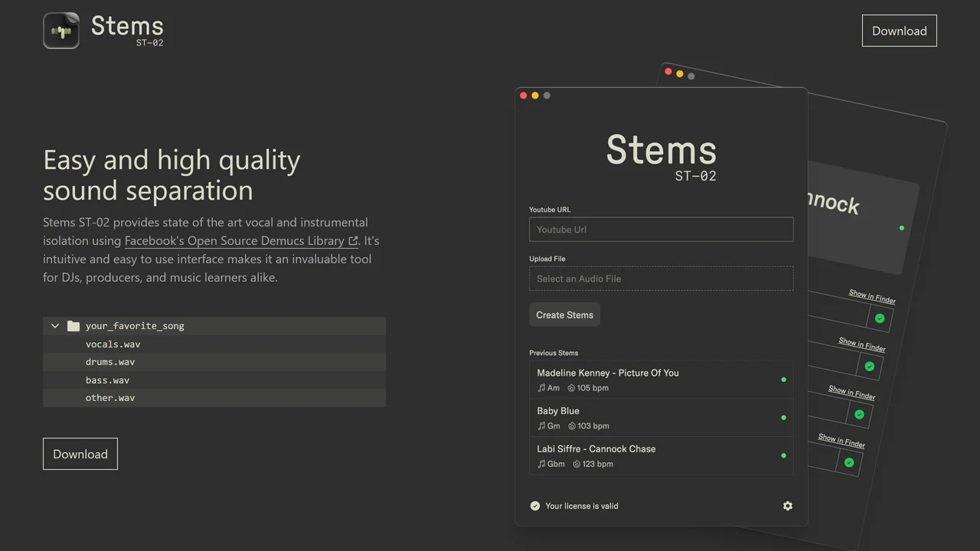The image size is (980, 551).
Task: Select other.wav in the file tree
Action: [x=214, y=398]
